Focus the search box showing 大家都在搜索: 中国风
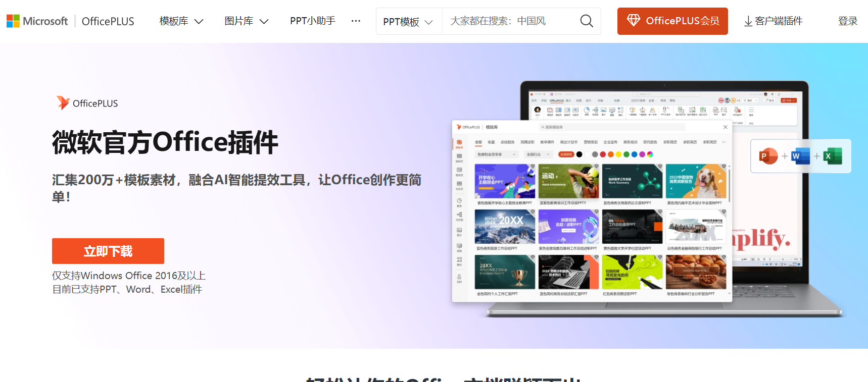 tap(508, 21)
